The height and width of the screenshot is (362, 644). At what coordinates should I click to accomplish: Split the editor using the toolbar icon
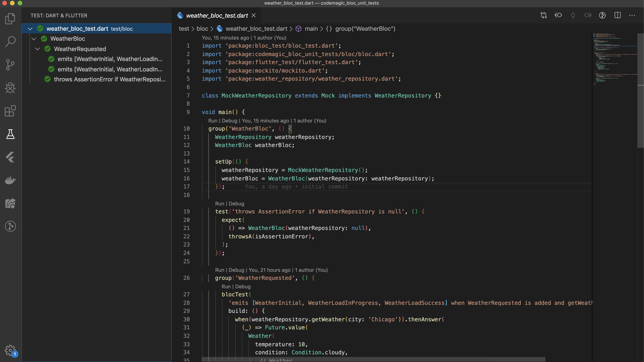pos(618,15)
